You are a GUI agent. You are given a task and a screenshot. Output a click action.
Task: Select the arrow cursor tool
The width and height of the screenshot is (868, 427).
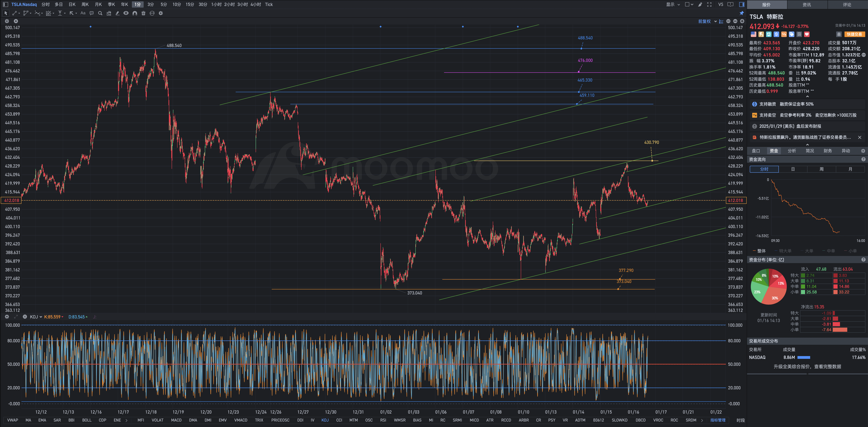(6, 13)
